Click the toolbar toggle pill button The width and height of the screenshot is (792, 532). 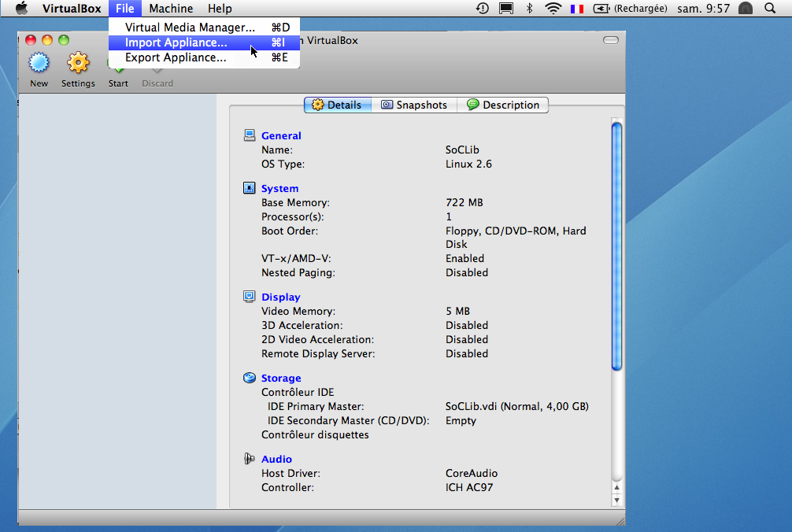(611, 40)
